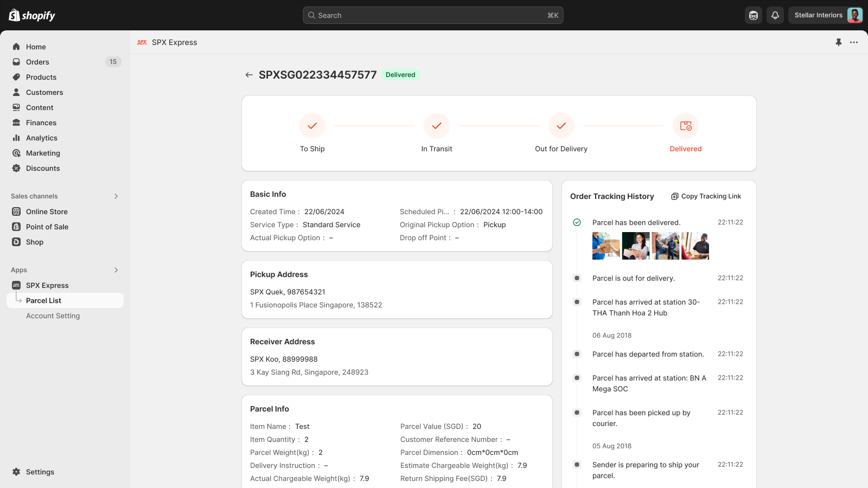The image size is (868, 488).
Task: Pin the SPX Express app using the pin icon
Action: (838, 42)
